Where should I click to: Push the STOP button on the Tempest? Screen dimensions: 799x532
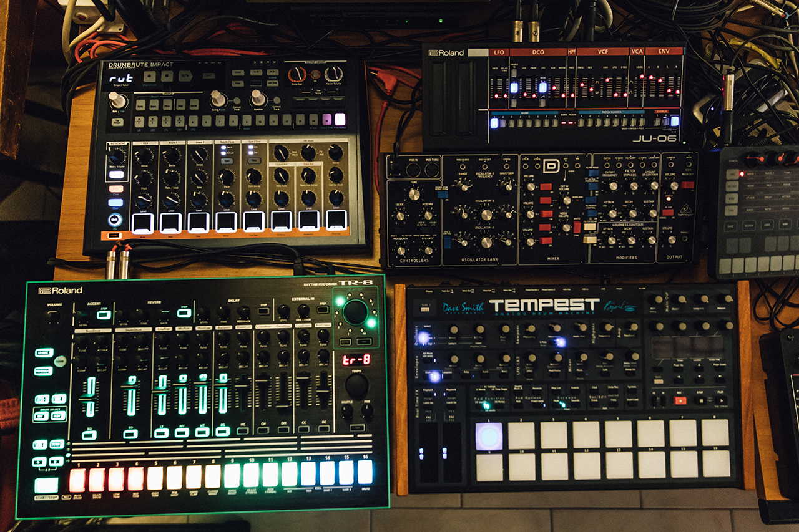point(701,400)
